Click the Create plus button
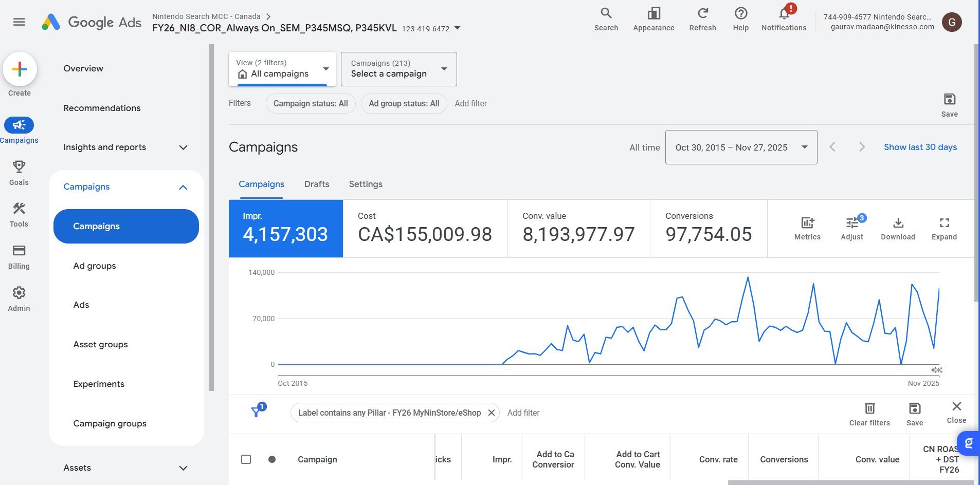This screenshot has height=485, width=980. (20, 69)
